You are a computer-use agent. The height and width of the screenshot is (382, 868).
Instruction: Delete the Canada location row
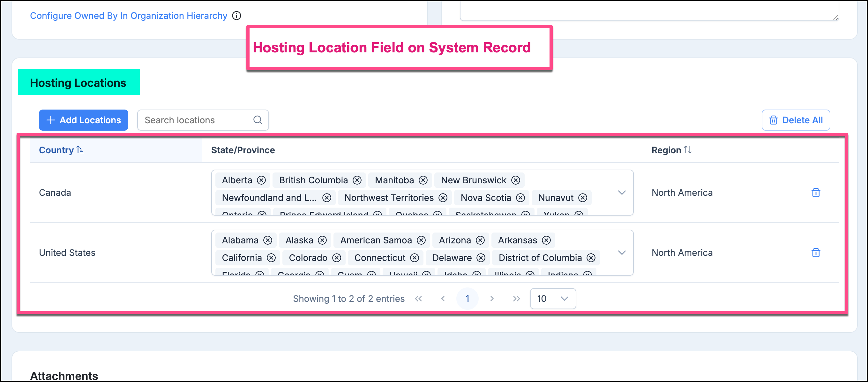pyautogui.click(x=815, y=193)
